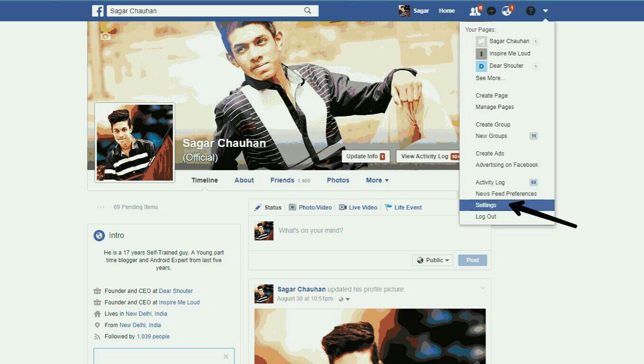Open Messenger chats icon

click(x=491, y=10)
